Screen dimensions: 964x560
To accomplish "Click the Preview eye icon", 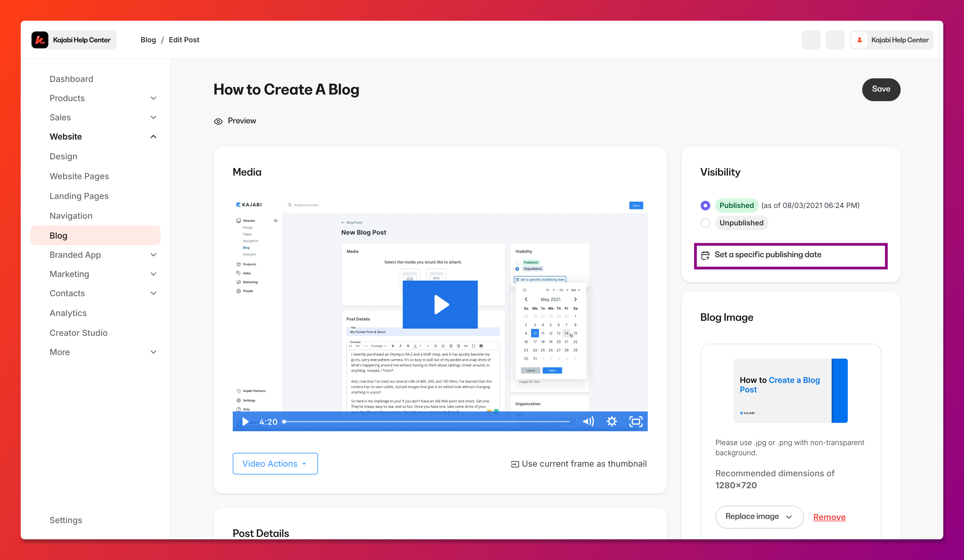I will (218, 121).
